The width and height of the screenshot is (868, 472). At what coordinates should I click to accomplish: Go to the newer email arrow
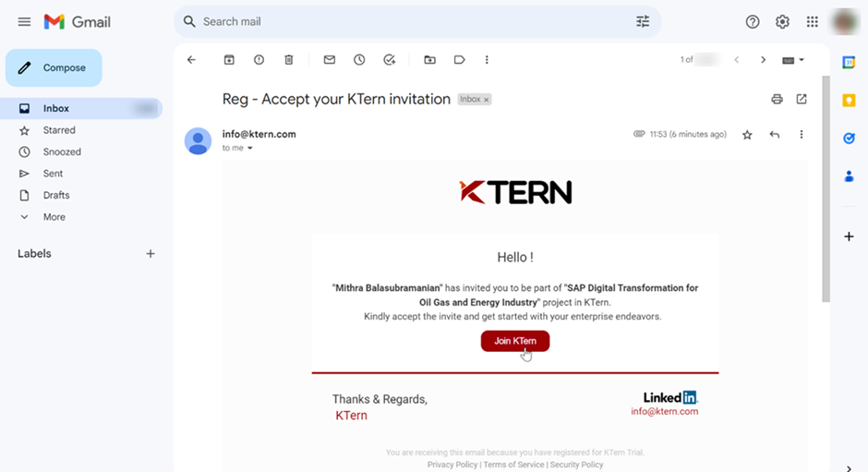coord(736,60)
